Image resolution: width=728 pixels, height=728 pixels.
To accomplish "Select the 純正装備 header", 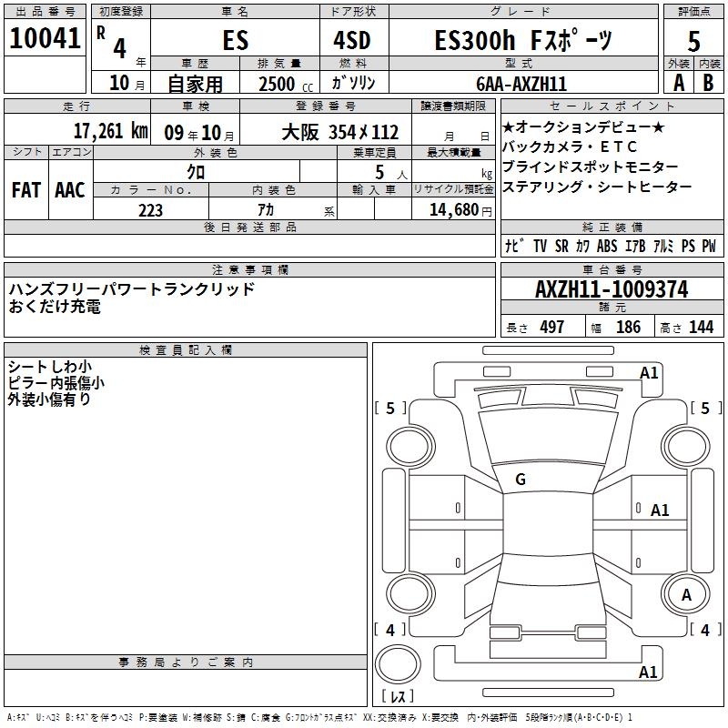I will coord(612,227).
